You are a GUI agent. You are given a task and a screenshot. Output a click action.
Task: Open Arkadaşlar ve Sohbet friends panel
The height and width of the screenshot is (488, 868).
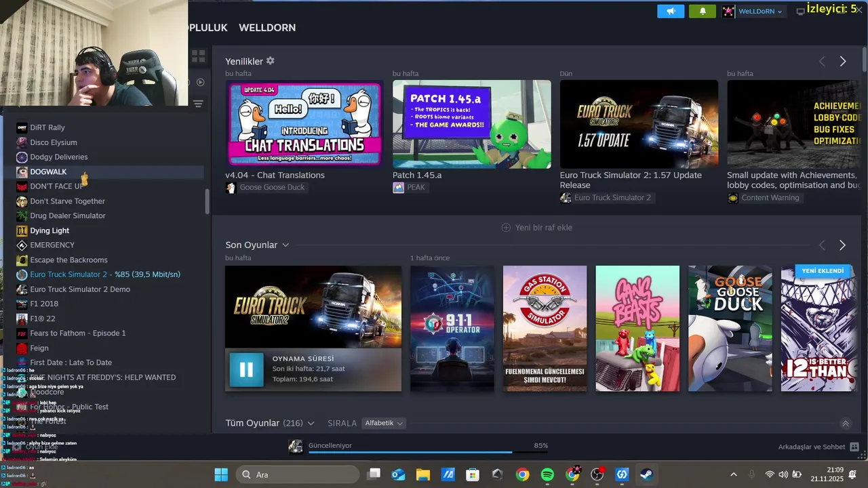tap(818, 447)
